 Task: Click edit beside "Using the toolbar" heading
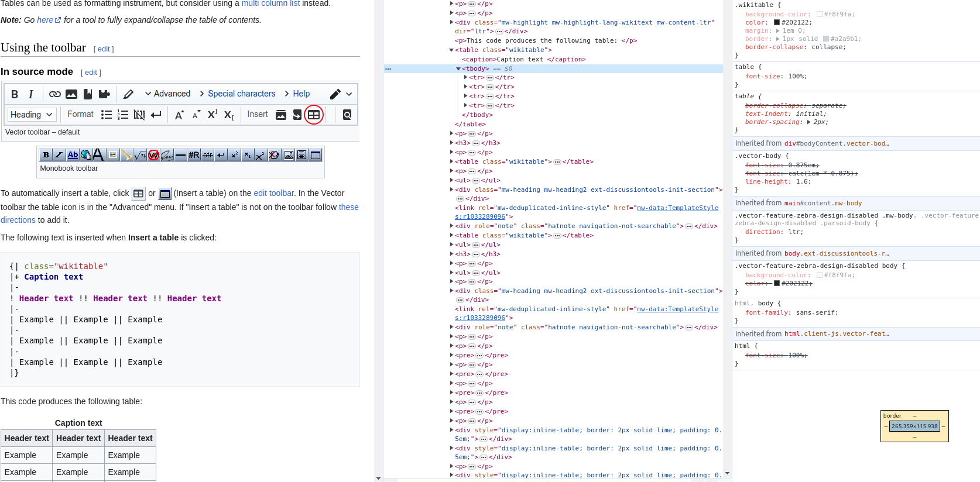104,49
